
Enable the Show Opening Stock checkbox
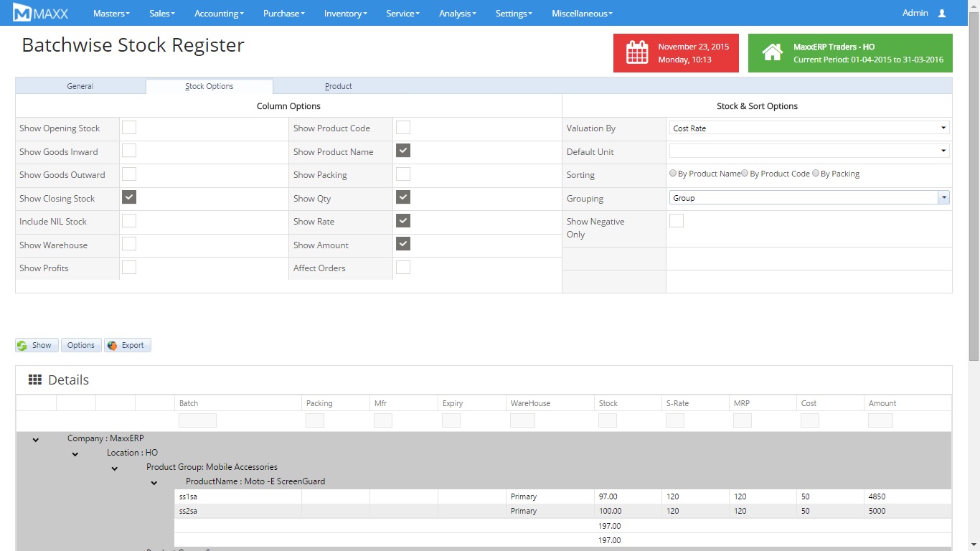click(x=129, y=128)
